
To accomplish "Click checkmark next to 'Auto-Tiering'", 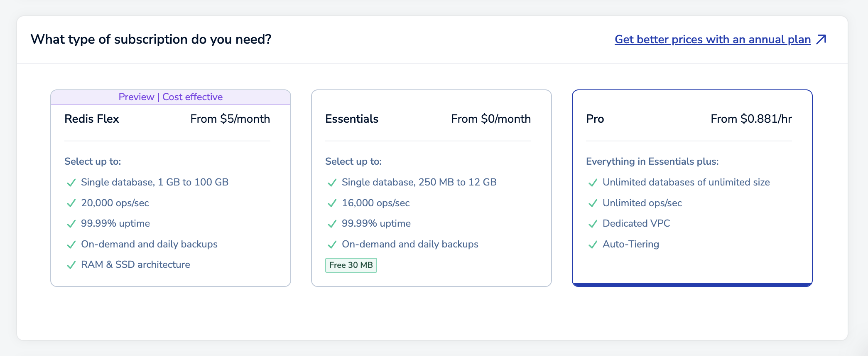I will tap(593, 245).
